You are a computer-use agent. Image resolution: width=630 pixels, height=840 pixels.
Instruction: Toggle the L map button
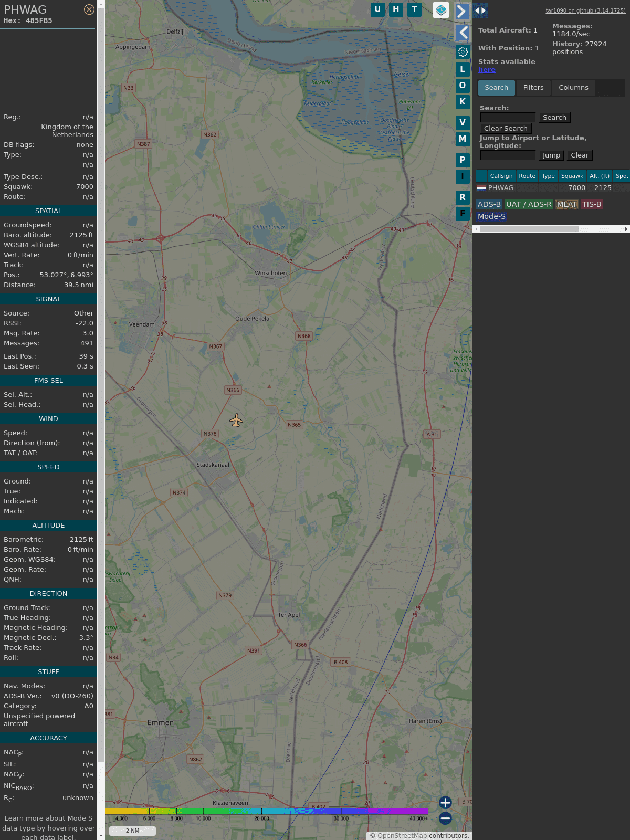coord(463,69)
